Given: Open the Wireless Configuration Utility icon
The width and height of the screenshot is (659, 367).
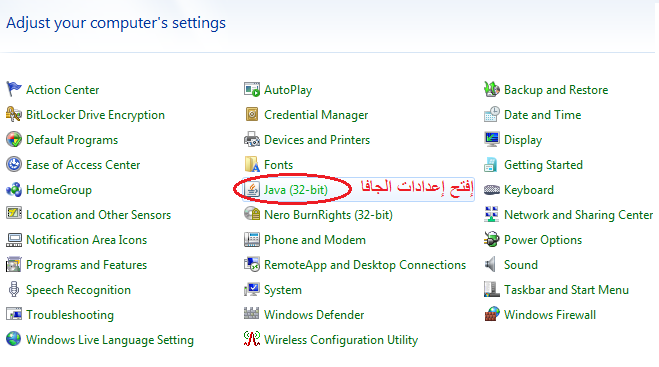Looking at the screenshot, I should pos(252,339).
